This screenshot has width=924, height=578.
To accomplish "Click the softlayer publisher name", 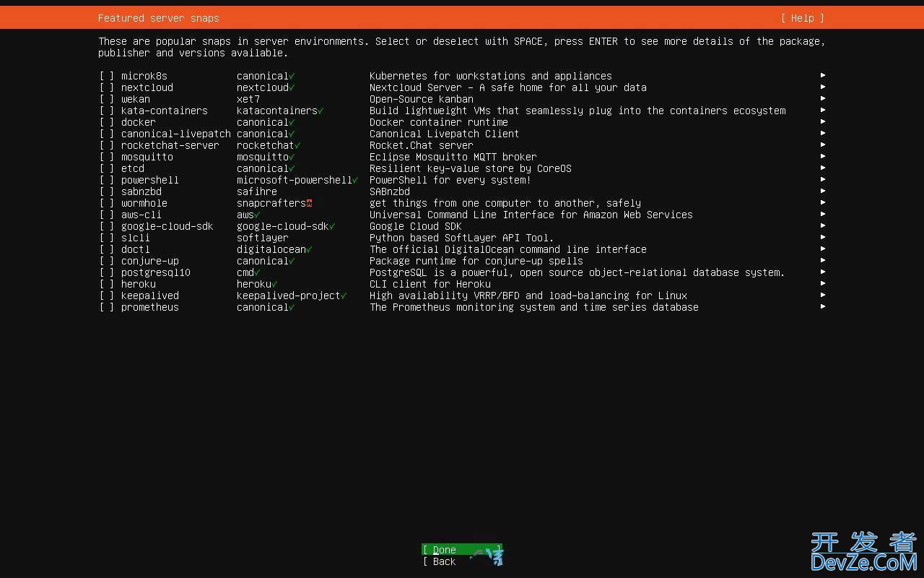I will pos(263,238).
